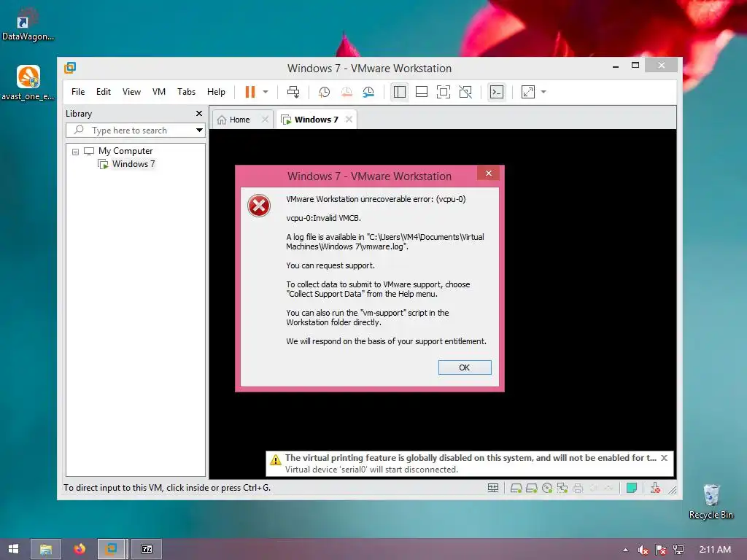The image size is (747, 560).
Task: Click the Action Center flag tray icon
Action: tap(661, 550)
